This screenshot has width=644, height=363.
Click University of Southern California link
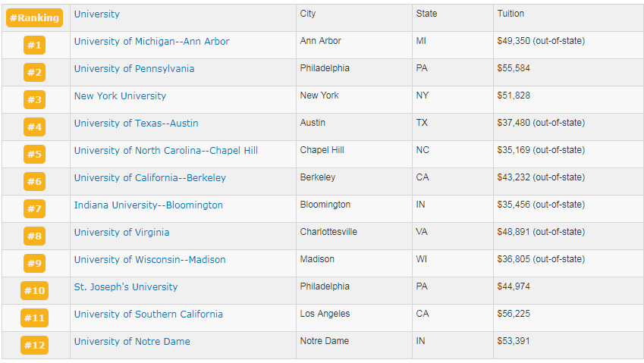148,314
